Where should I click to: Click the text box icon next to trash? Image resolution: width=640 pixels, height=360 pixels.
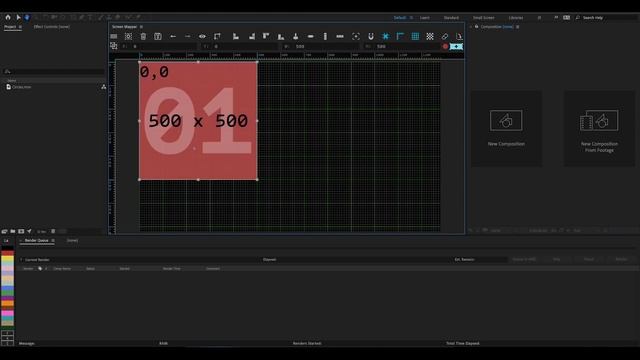158,36
